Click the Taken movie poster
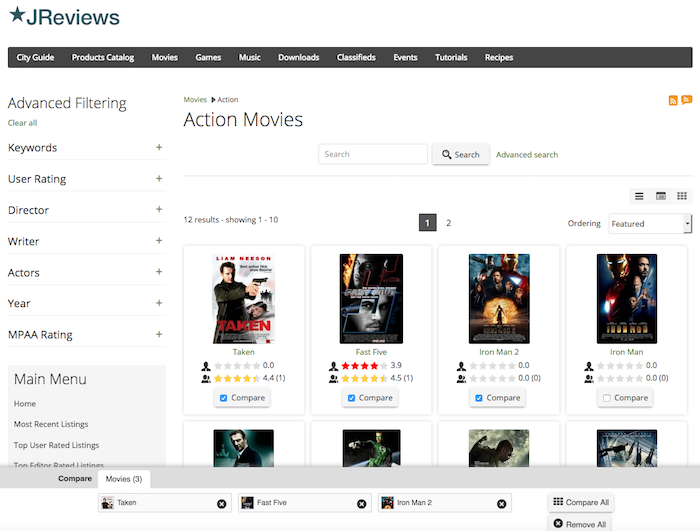Image resolution: width=700 pixels, height=531 pixels. [244, 299]
